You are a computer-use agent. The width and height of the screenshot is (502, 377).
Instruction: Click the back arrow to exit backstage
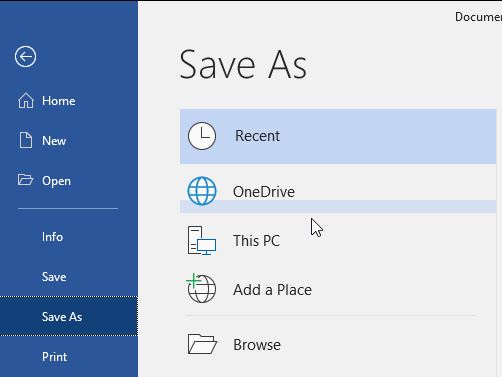point(25,57)
